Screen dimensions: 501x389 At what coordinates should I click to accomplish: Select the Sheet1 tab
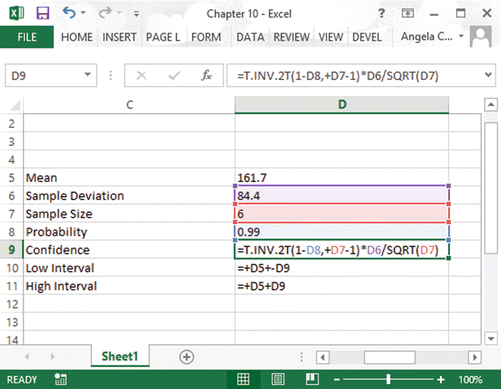click(x=120, y=356)
